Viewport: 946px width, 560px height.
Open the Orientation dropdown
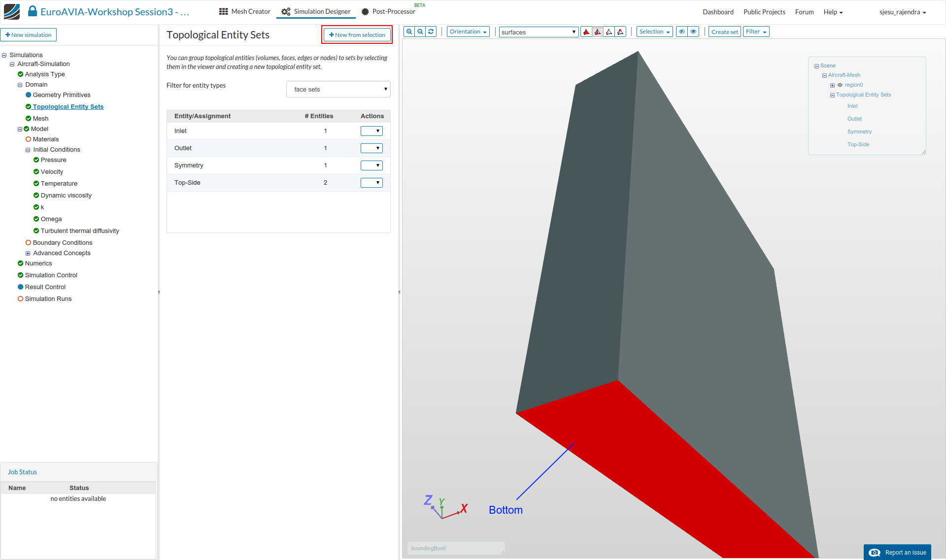(x=468, y=32)
